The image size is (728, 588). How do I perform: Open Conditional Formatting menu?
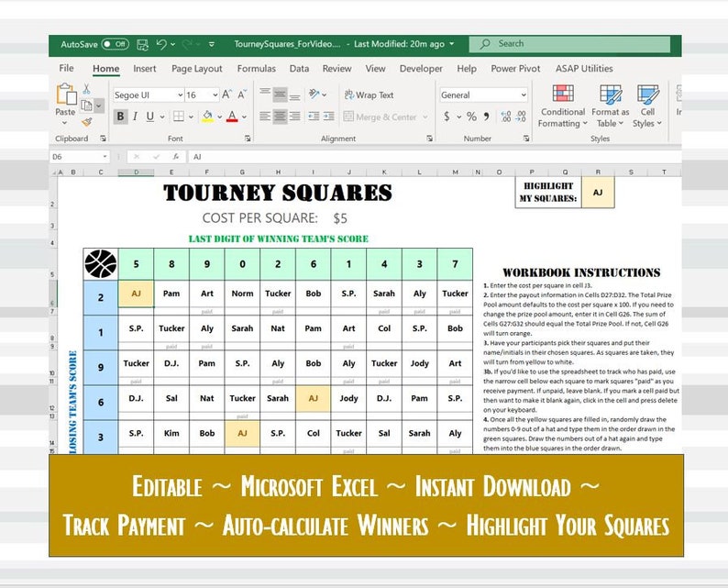563,106
